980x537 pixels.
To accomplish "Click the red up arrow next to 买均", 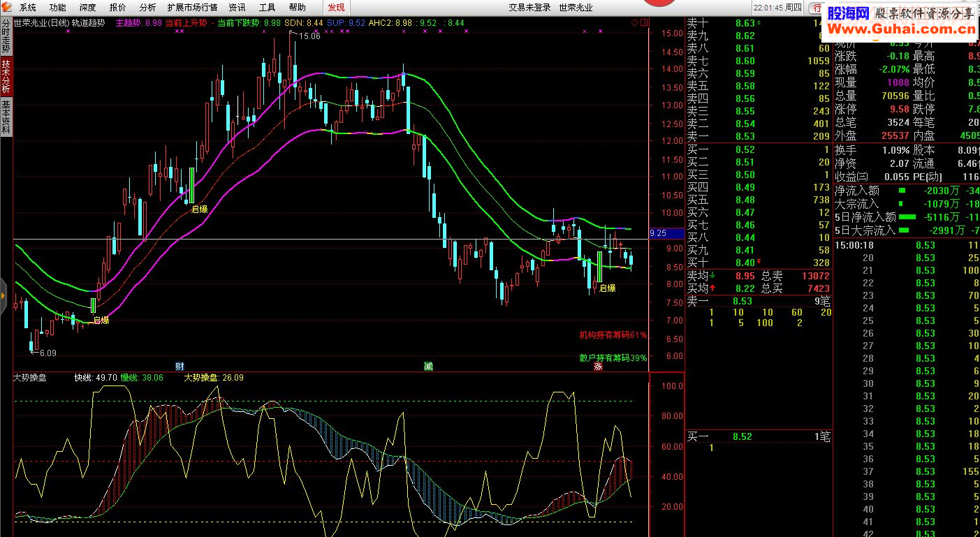I will tap(712, 288).
